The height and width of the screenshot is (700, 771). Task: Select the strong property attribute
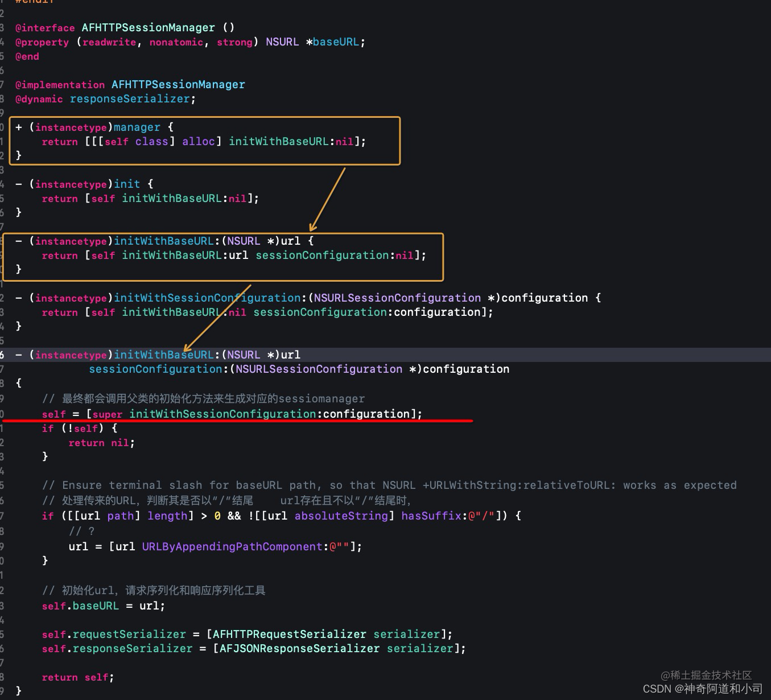pyautogui.click(x=234, y=42)
